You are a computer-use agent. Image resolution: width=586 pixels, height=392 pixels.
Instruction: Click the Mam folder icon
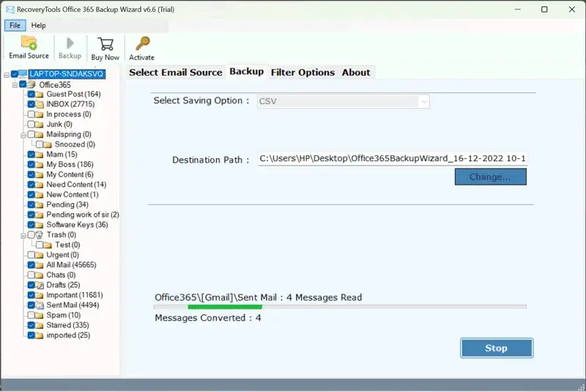[40, 155]
